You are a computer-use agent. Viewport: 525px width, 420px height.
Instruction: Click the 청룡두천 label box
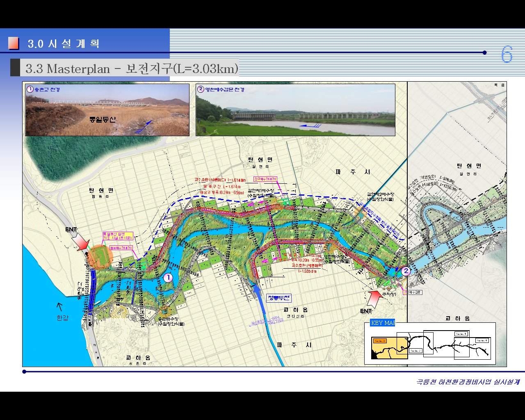pos(279,298)
